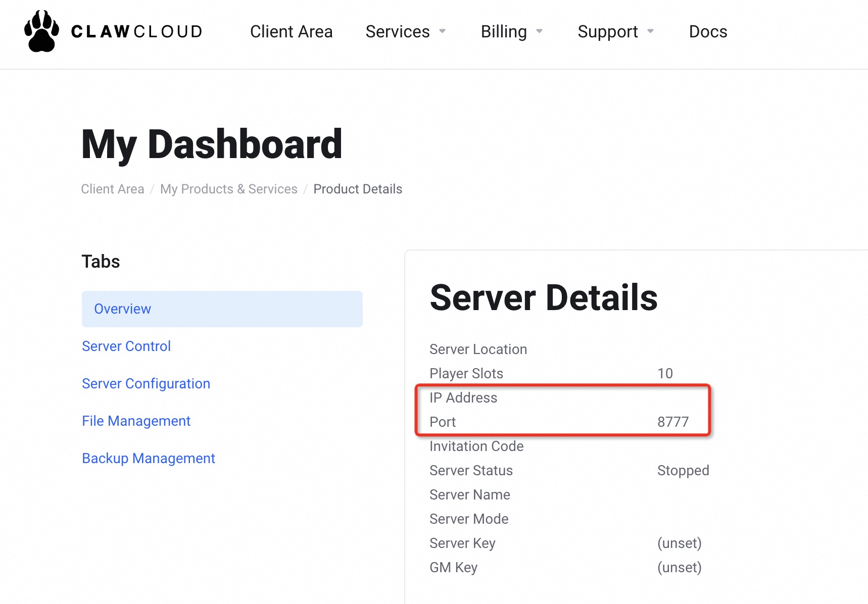Expand the Services dropdown arrow
Image resolution: width=868 pixels, height=604 pixels.
click(443, 31)
